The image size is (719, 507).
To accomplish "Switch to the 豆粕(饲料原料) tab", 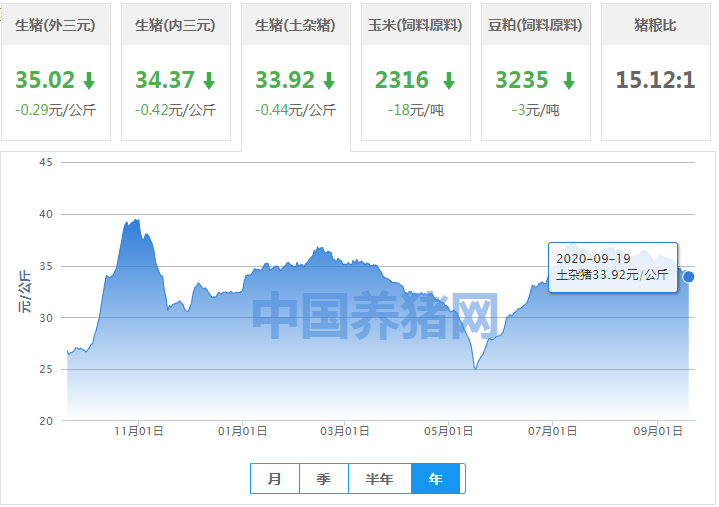I will tap(536, 72).
